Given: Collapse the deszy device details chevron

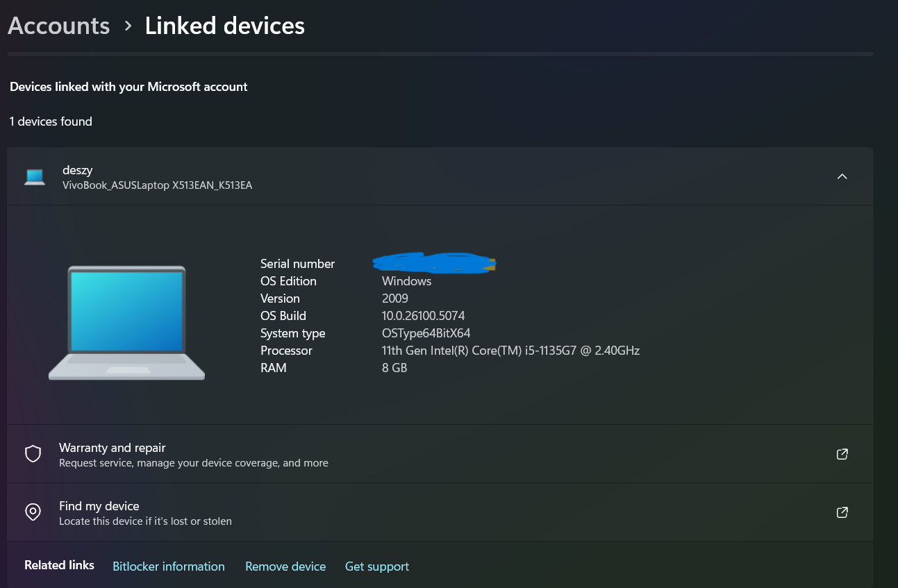Looking at the screenshot, I should tap(842, 176).
